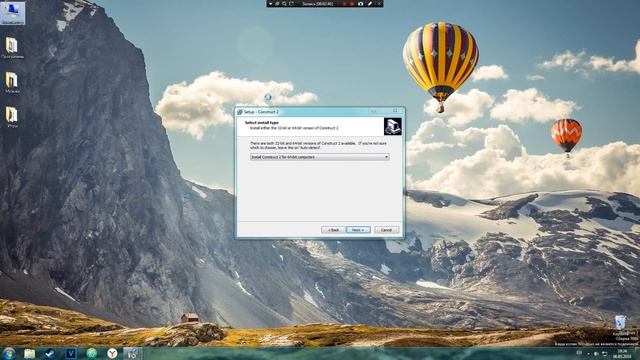The height and width of the screenshot is (360, 640).
Task: Click the Construct 2 setup title bar icon
Action: pyautogui.click(x=240, y=111)
